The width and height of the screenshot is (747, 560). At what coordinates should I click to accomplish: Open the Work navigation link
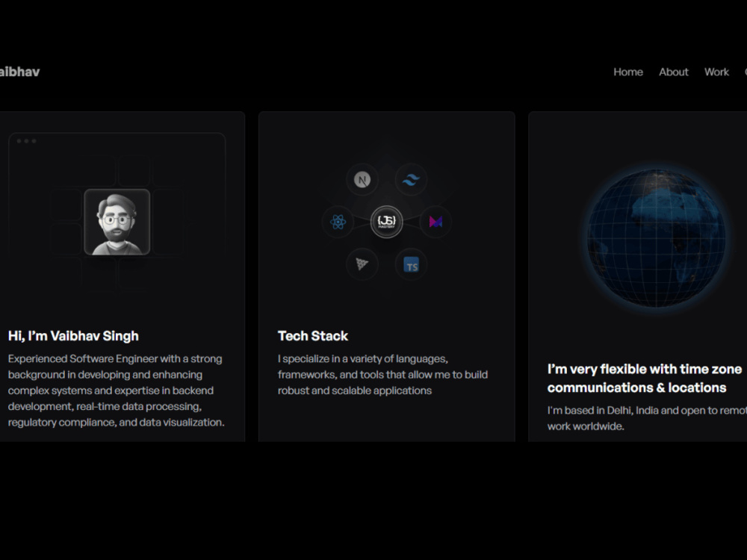point(716,72)
